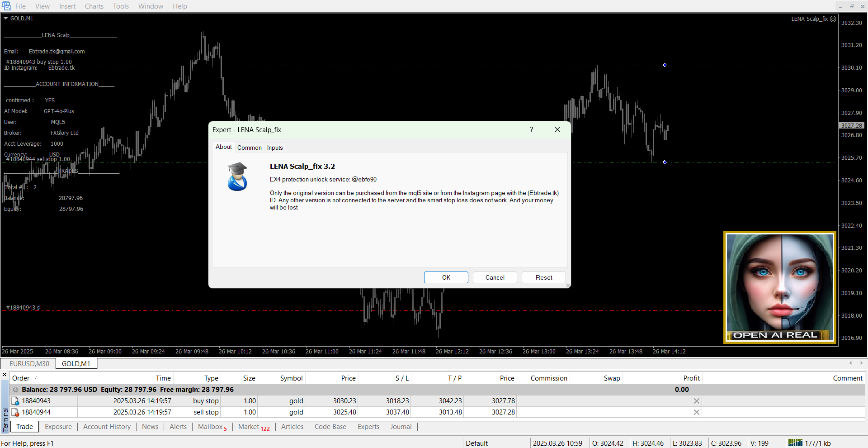
Task: Sort orders by the Swap column header
Action: 596,378
